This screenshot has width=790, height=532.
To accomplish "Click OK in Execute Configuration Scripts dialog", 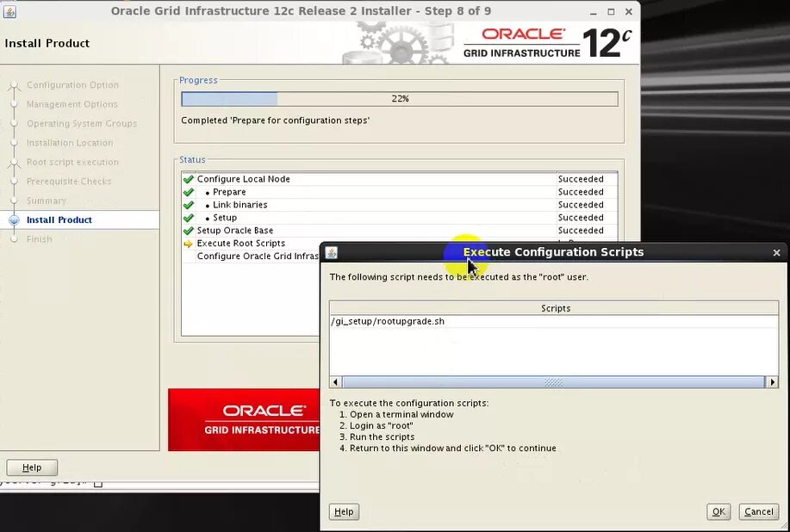I will tap(718, 511).
